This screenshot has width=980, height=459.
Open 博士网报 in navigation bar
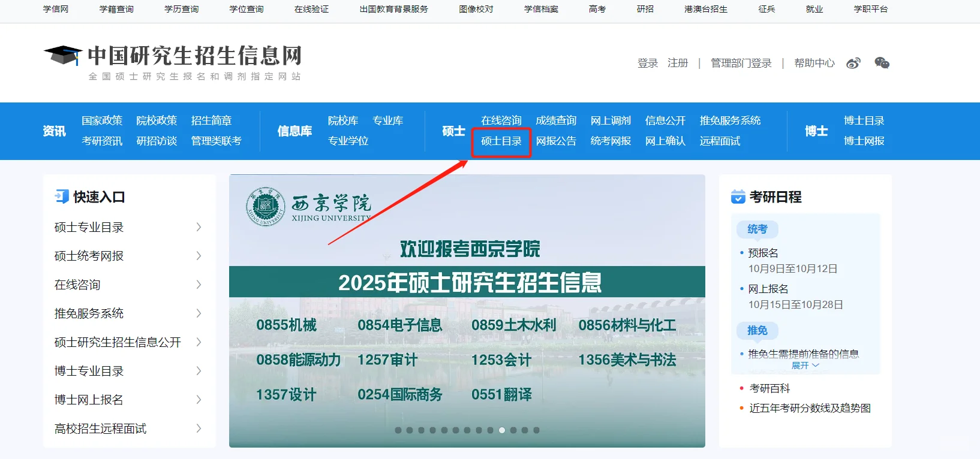[864, 141]
